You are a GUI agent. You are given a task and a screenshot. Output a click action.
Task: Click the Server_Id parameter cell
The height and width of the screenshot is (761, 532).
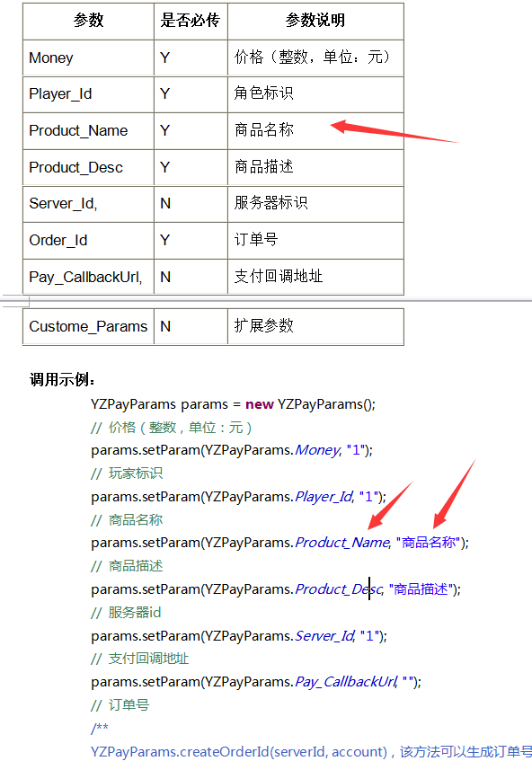pos(88,204)
